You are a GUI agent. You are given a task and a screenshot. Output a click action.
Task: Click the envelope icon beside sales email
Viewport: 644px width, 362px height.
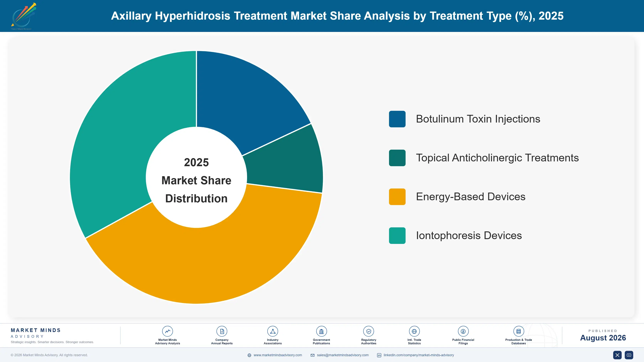[313, 355]
